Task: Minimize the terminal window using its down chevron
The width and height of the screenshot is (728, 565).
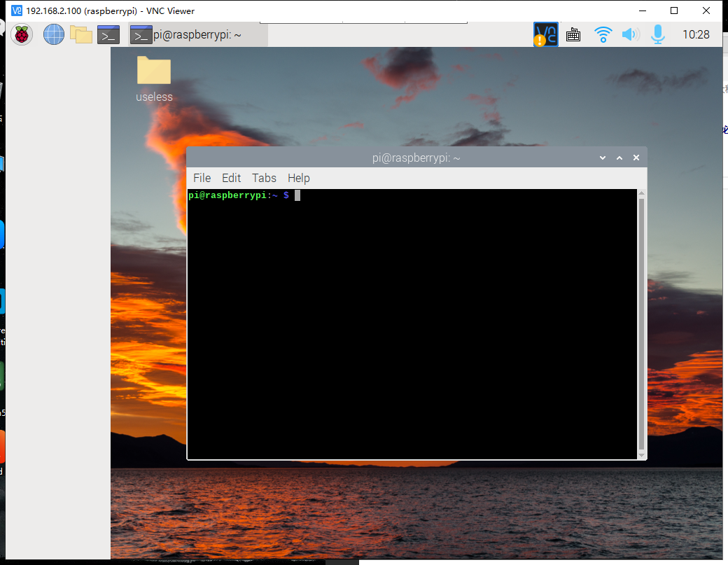Action: pos(603,158)
